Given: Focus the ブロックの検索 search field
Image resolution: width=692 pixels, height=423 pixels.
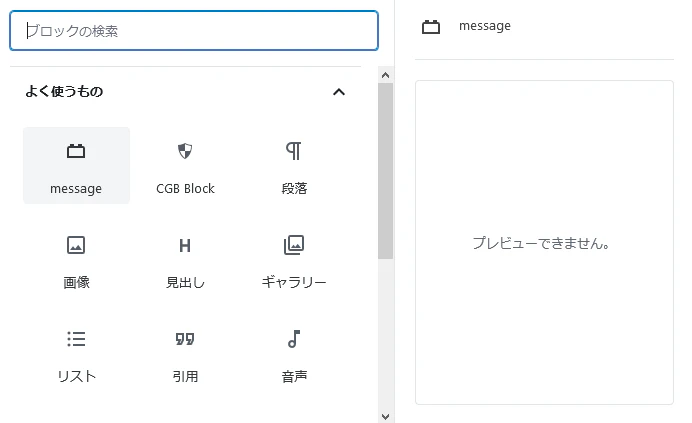Looking at the screenshot, I should (x=194, y=30).
